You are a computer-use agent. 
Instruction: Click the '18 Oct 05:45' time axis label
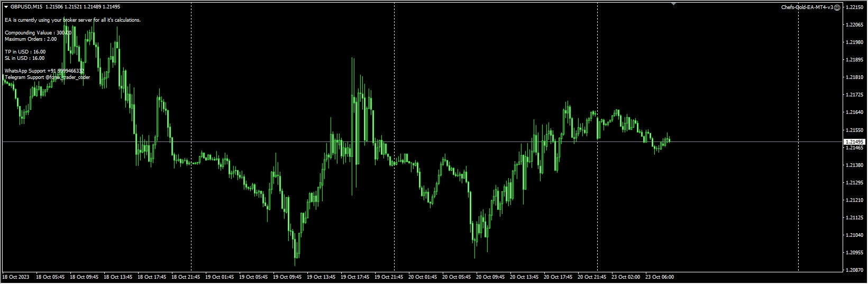(51, 277)
